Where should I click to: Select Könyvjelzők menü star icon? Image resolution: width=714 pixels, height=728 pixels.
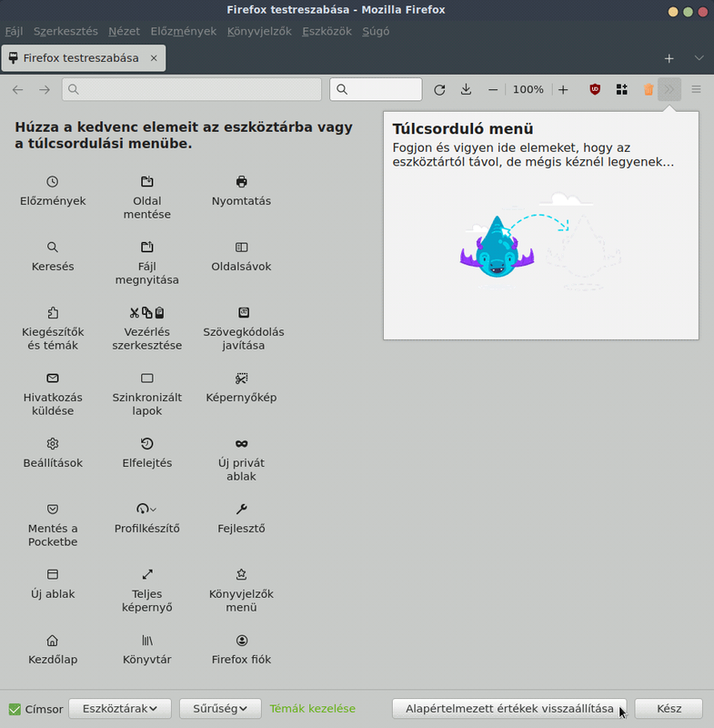point(241,574)
